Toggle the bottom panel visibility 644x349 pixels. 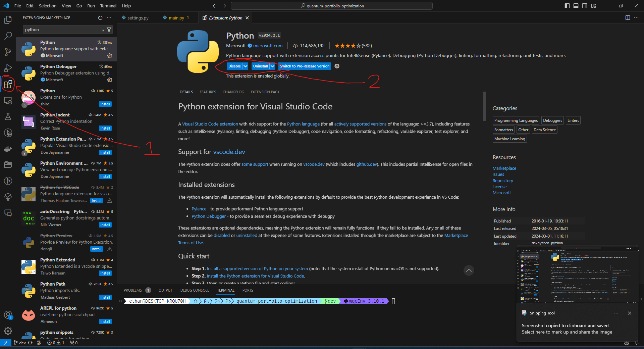576,6
